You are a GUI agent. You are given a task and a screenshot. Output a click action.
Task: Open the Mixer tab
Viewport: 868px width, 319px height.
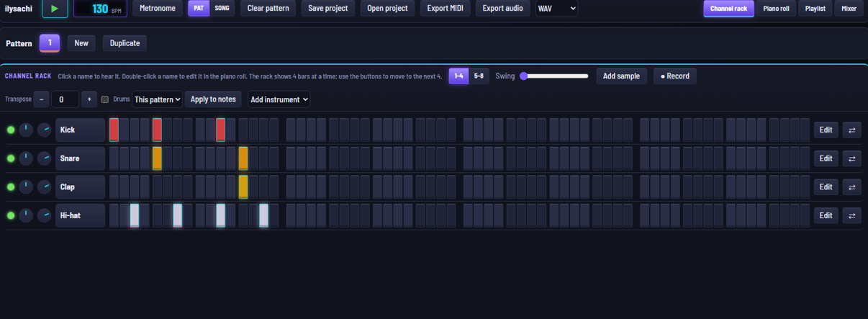pyautogui.click(x=849, y=9)
